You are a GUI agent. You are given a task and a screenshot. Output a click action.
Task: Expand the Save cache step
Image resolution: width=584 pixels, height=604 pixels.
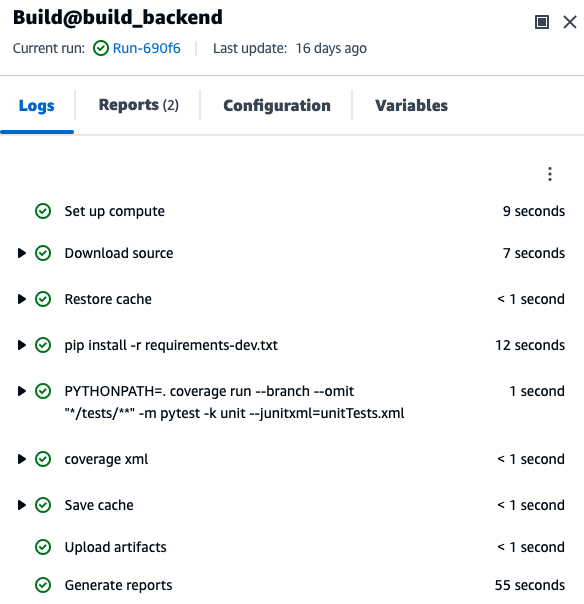coord(22,505)
